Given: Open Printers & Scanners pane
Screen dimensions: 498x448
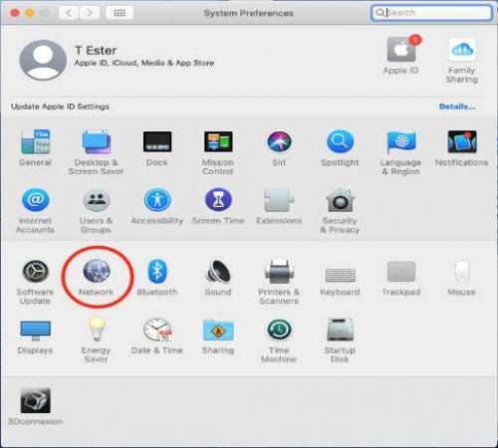Looking at the screenshot, I should (x=279, y=282).
